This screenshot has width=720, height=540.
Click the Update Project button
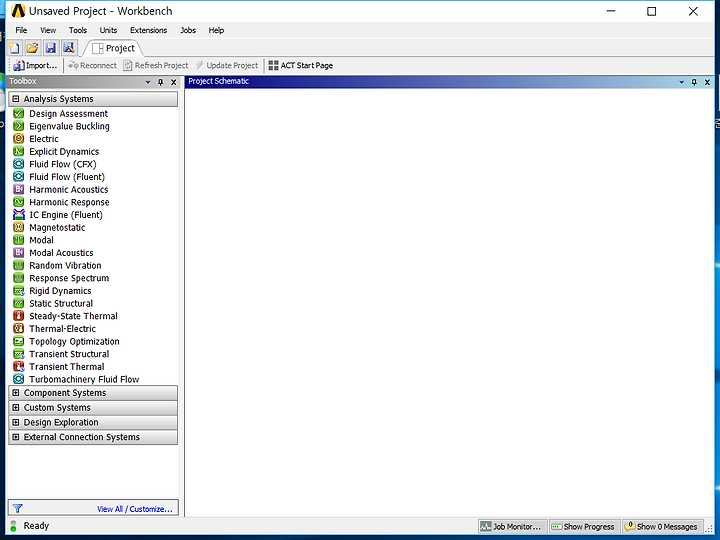point(227,66)
